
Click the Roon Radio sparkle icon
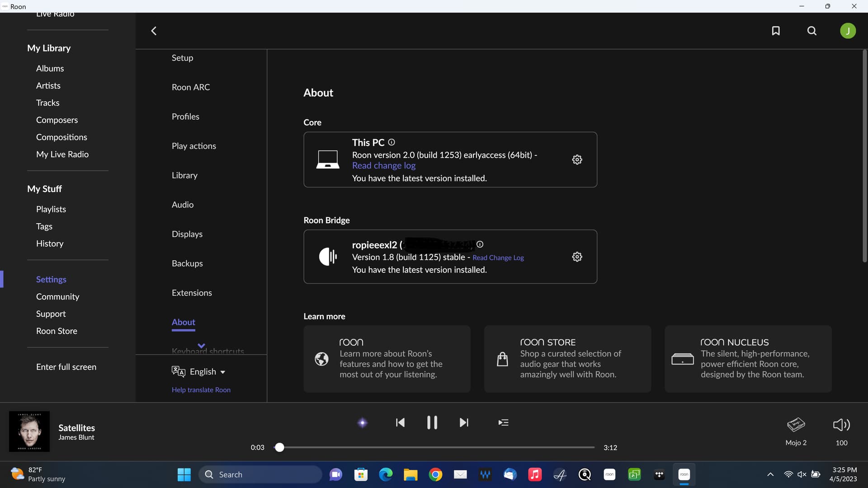pyautogui.click(x=362, y=423)
